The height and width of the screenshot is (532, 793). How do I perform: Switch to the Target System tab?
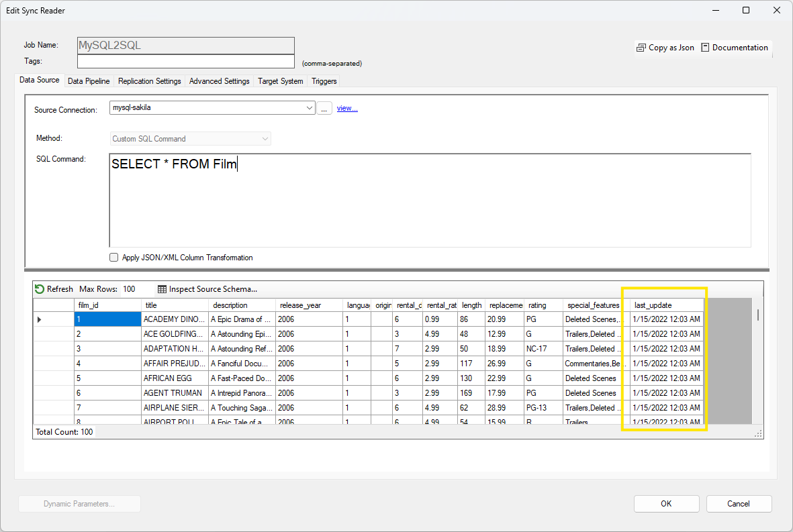(x=280, y=81)
